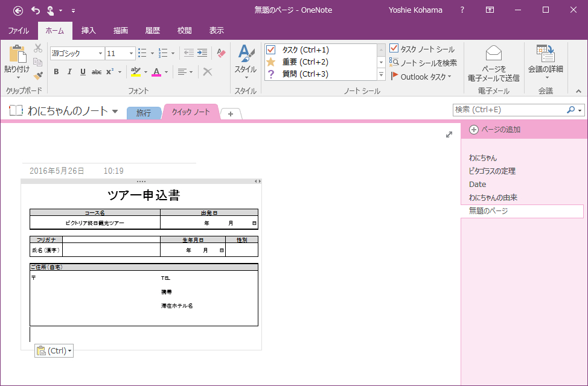Click the ノート シールを検索 button
Image resolution: width=588 pixels, height=386 pixels.
pos(423,62)
